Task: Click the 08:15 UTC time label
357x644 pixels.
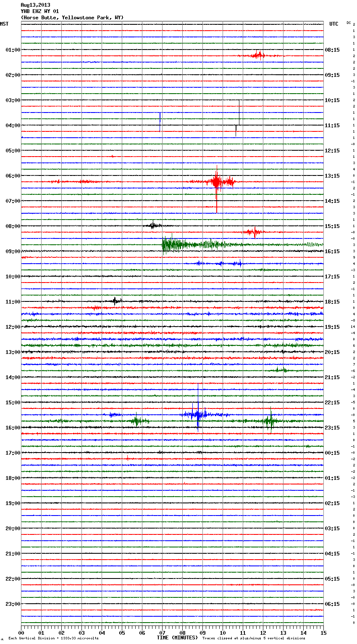Action: pos(332,50)
